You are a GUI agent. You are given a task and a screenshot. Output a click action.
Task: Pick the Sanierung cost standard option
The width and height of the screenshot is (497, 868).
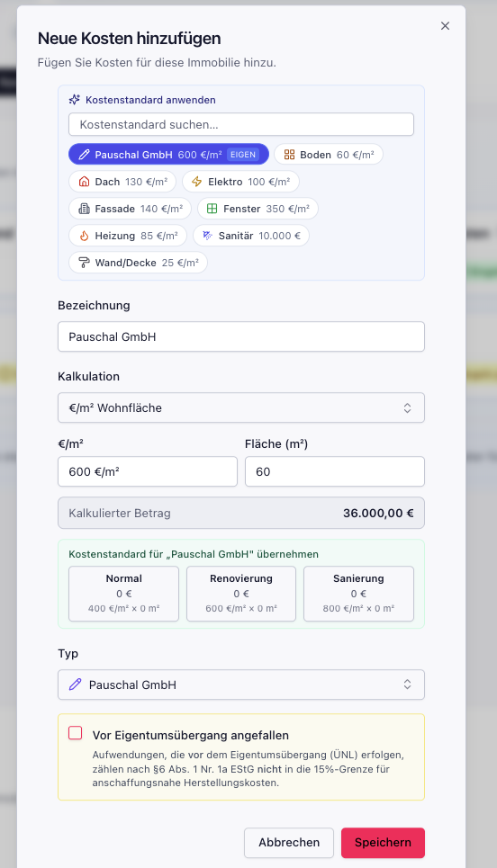358,594
